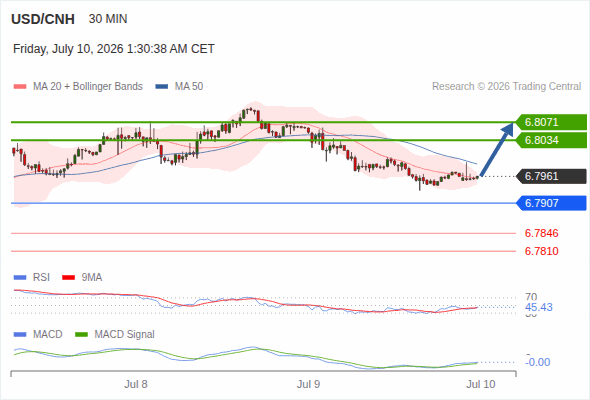The image size is (590, 400).
Task: Click the 6.8034 green resistance tag
Action: (x=551, y=140)
